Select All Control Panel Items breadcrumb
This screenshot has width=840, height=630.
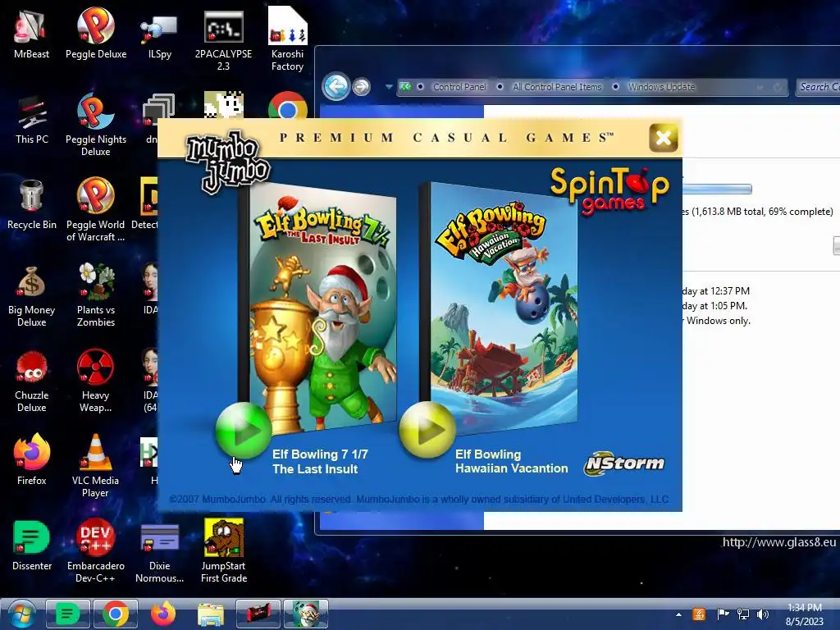[557, 87]
